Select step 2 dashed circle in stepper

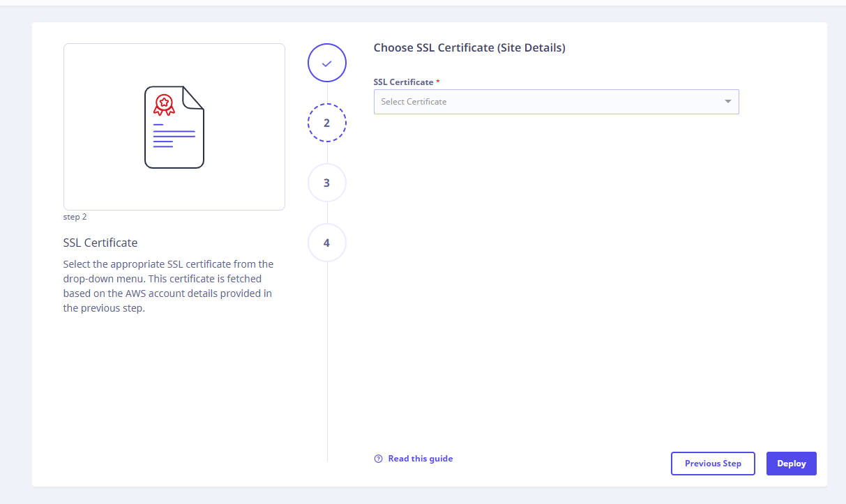point(326,123)
